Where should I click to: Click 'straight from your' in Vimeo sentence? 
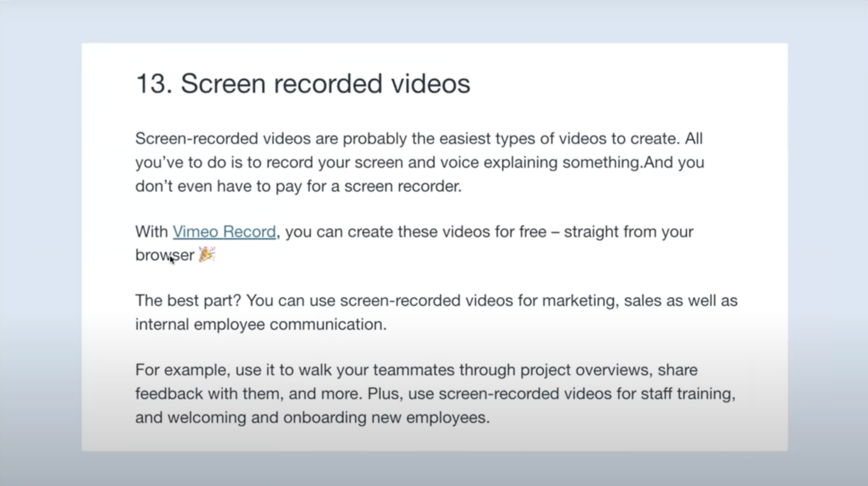coord(628,232)
